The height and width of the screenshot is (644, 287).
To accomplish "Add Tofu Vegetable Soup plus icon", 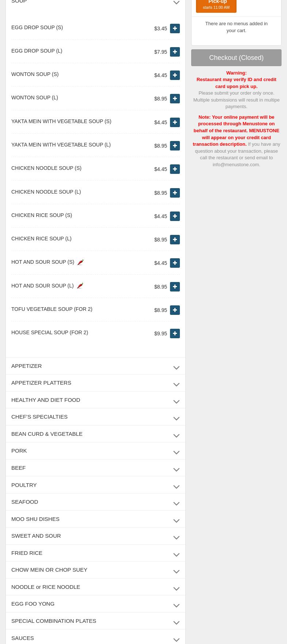I will (175, 310).
